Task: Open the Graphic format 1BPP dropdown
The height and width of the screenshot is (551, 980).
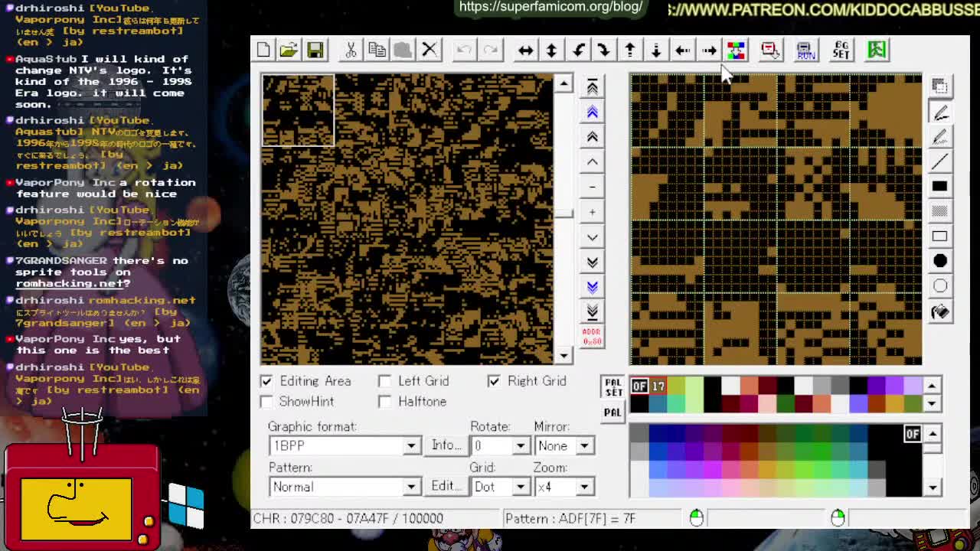Action: tap(411, 445)
